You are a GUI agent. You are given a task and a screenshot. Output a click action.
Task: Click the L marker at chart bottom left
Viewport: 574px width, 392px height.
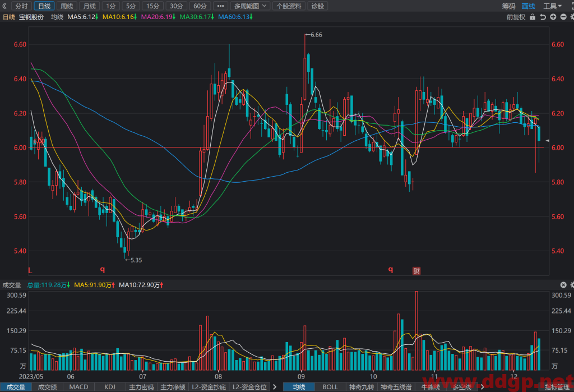(30, 270)
